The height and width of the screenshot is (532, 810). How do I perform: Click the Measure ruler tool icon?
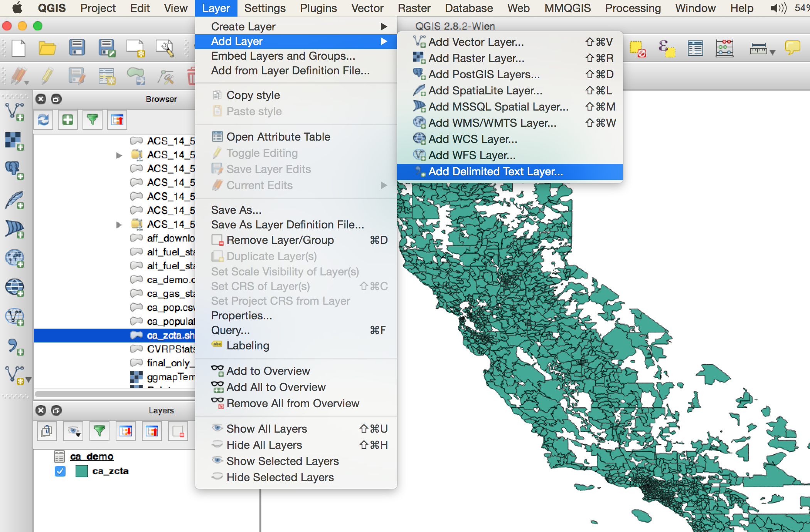click(x=758, y=49)
